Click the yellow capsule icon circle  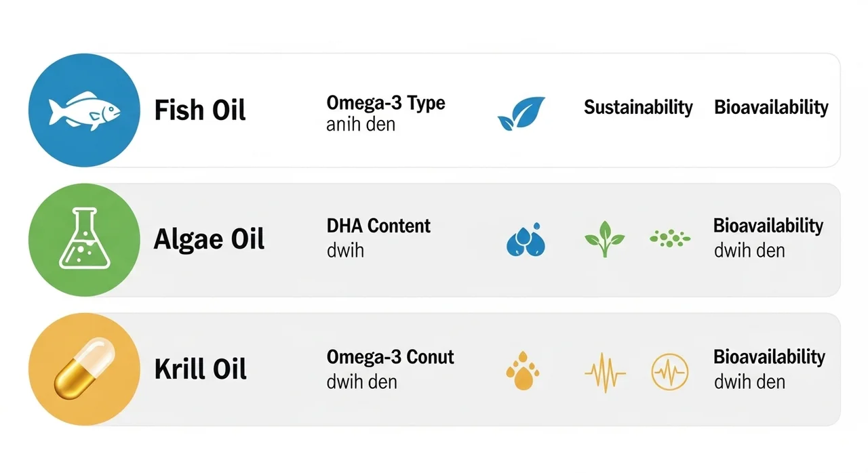pos(84,369)
